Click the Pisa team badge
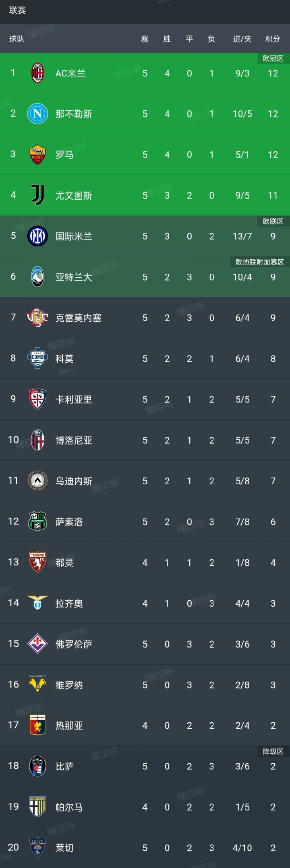Viewport: 290px width, 868px height. click(x=37, y=766)
